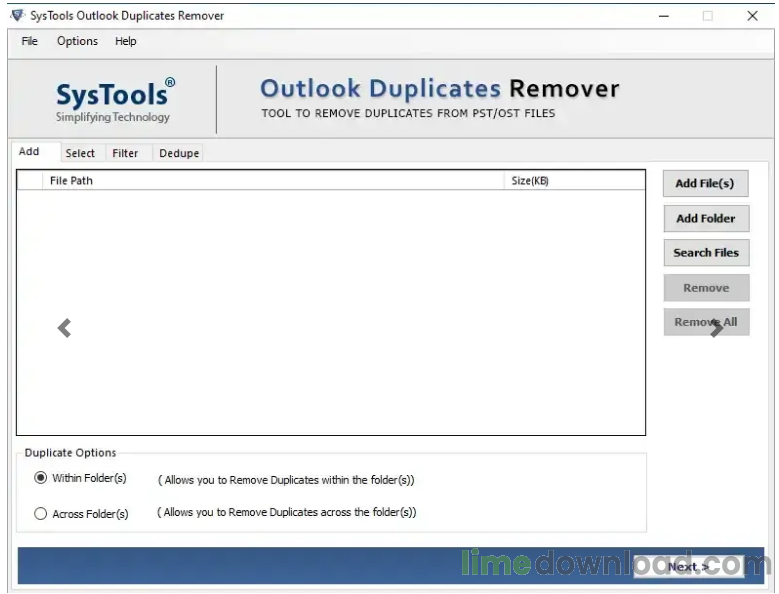This screenshot has width=779, height=594.
Task: Open the Options menu
Action: [x=77, y=41]
